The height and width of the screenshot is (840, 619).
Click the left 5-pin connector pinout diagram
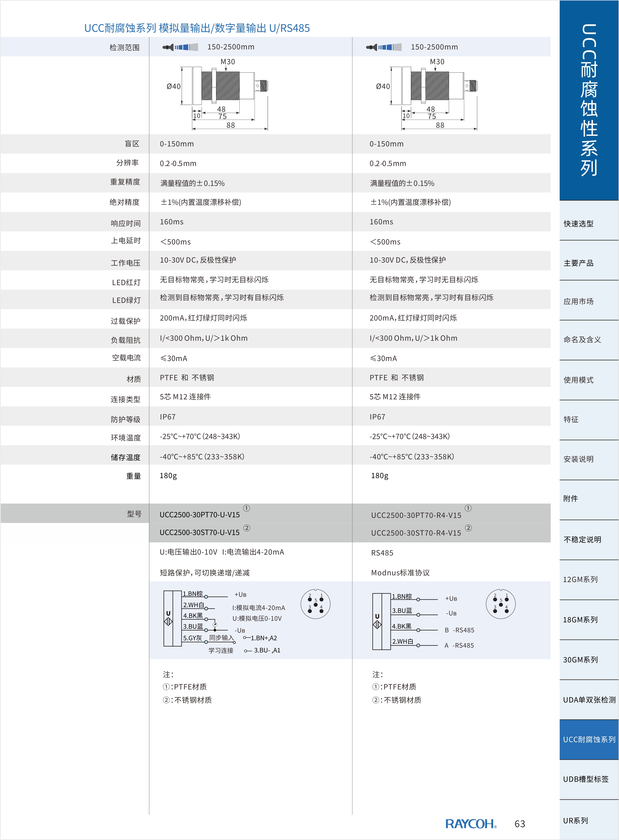[315, 604]
